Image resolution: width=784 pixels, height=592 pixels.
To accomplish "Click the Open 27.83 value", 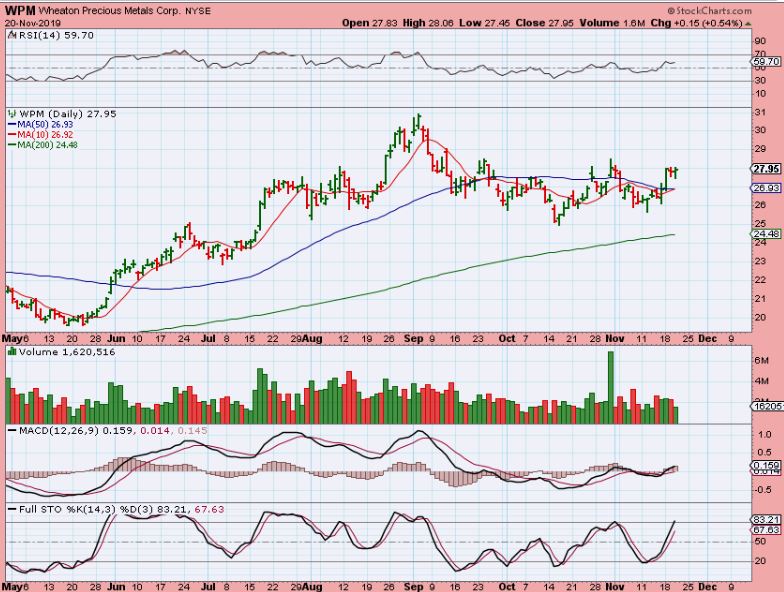I will [370, 23].
